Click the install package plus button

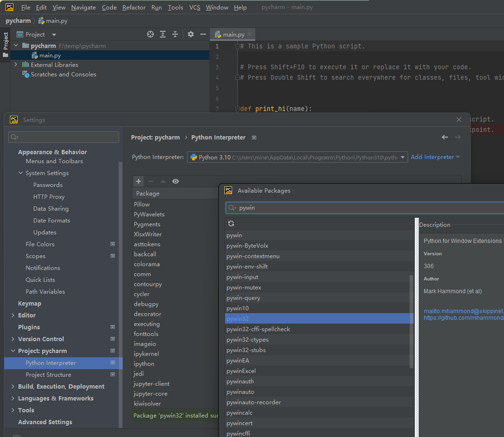(139, 181)
